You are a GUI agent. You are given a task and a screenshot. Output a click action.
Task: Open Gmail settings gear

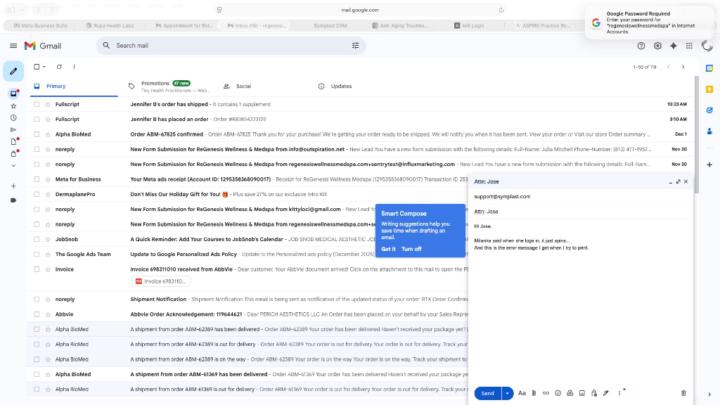click(x=658, y=45)
